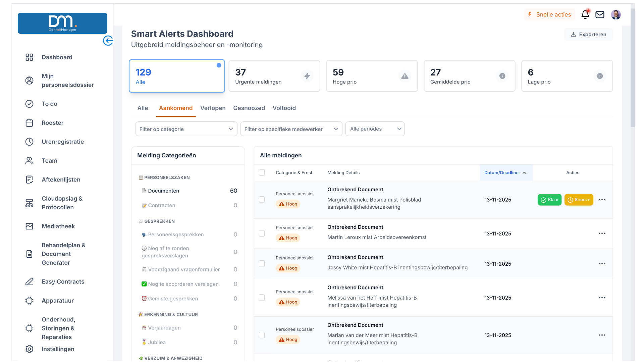Check the checkbox for Jessy White's alert
The height and width of the screenshot is (362, 644).
click(262, 264)
